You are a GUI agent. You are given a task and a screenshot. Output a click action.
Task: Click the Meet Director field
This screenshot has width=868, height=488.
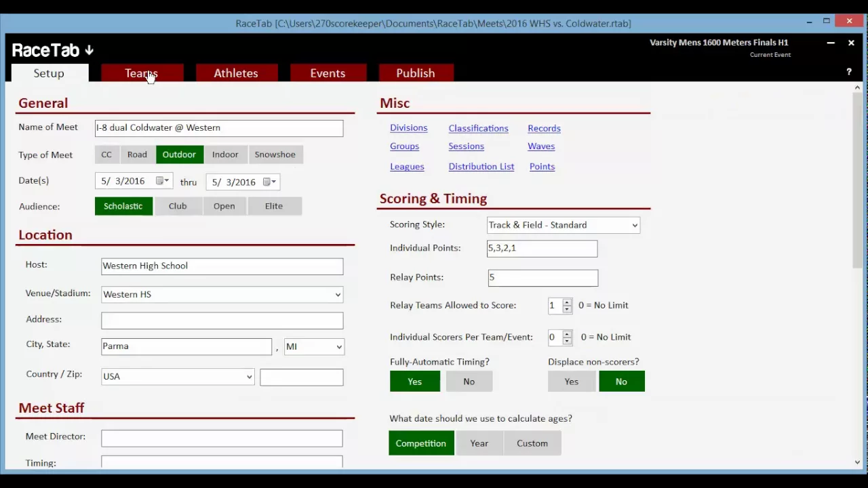(x=222, y=439)
